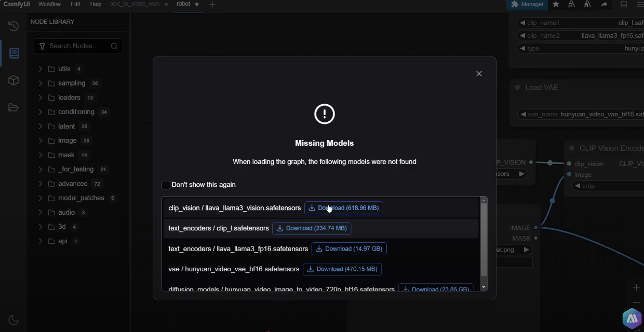Image resolution: width=644 pixels, height=332 pixels.
Task: Expand the image folder chevron
Action: [40, 141]
